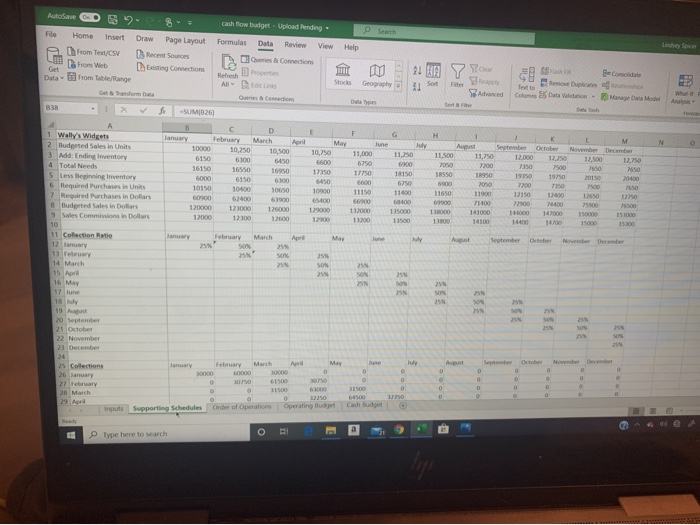700x525 pixels.
Task: Click Remove Duplicates
Action: click(x=568, y=83)
